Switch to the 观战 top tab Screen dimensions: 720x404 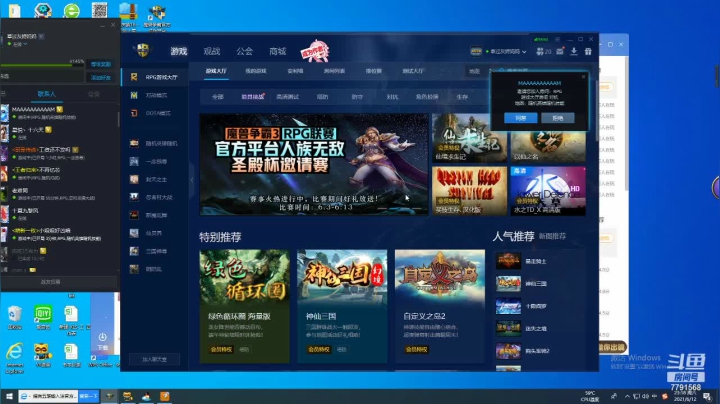(x=212, y=51)
